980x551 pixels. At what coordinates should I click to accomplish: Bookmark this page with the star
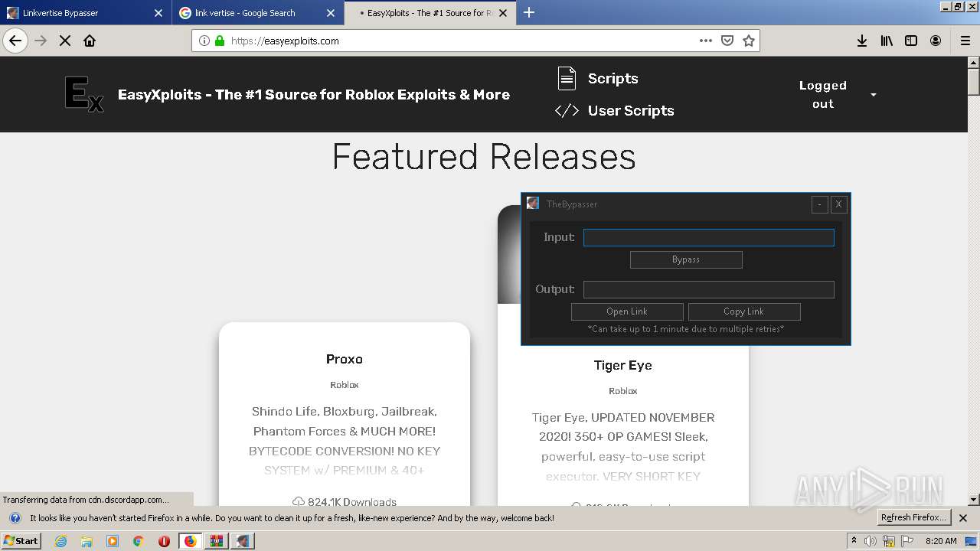[x=749, y=41]
